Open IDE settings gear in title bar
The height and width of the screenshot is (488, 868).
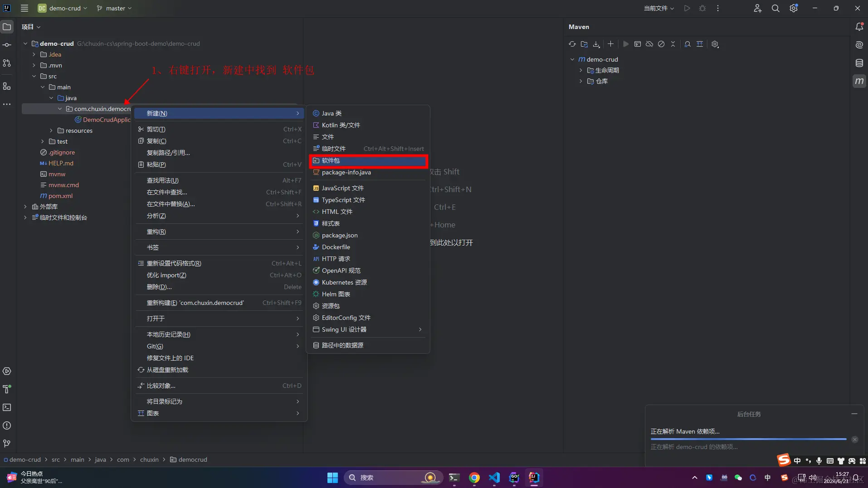pyautogui.click(x=794, y=8)
